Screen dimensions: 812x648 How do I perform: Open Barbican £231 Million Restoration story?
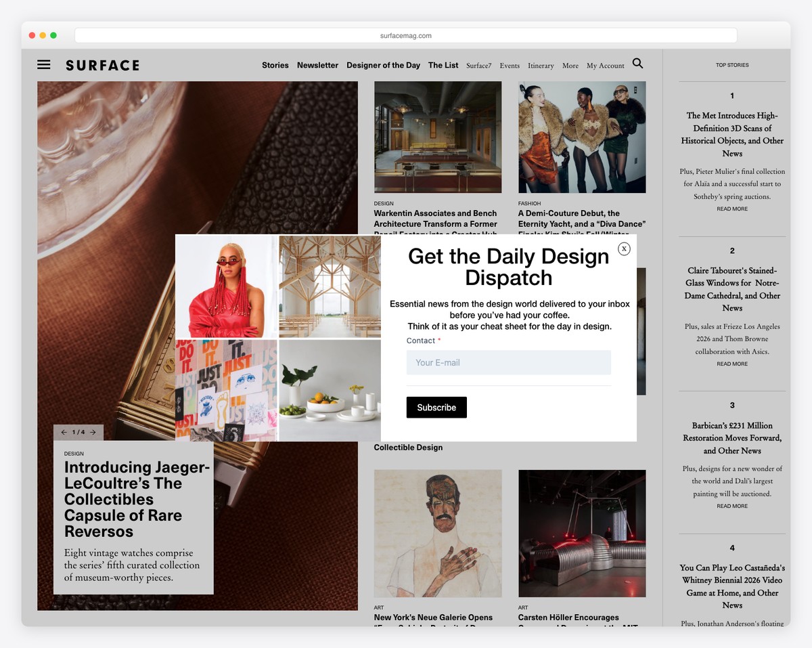[732, 438]
